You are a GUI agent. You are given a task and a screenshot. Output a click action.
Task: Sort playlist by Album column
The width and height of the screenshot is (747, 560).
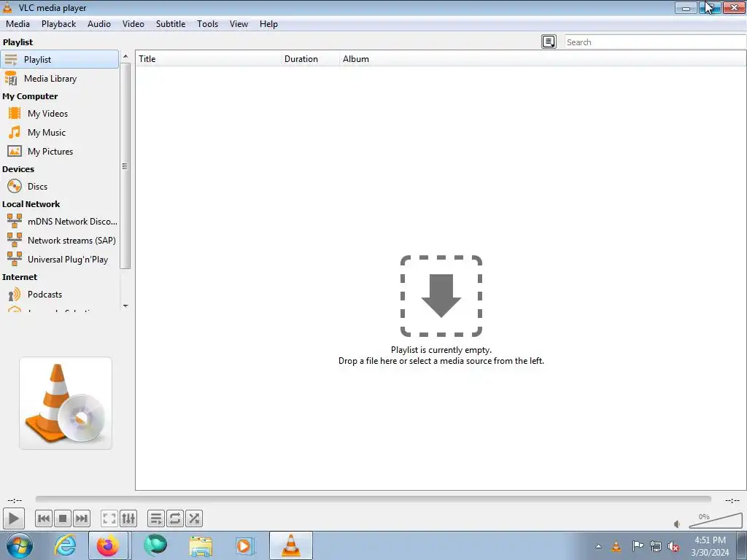[543, 59]
